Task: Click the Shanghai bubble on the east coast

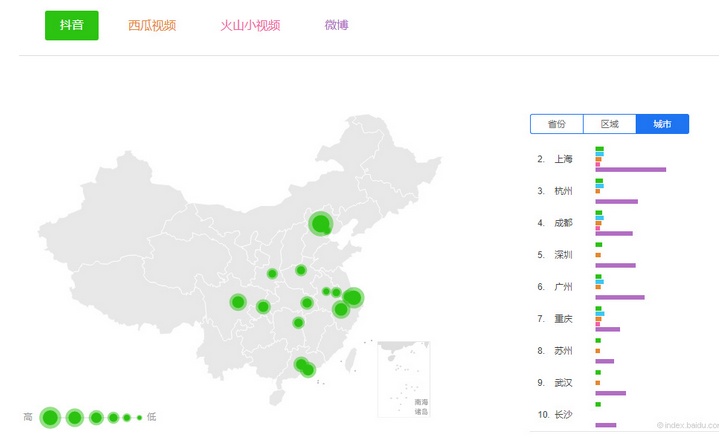Action: point(353,297)
